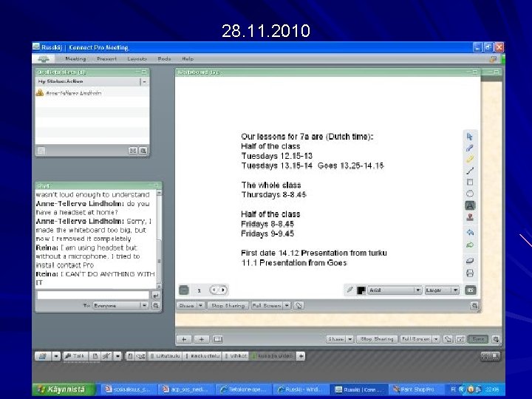Click the pencil icon beside black swatch
Viewport: 532px width, 399px height.
coord(349,290)
